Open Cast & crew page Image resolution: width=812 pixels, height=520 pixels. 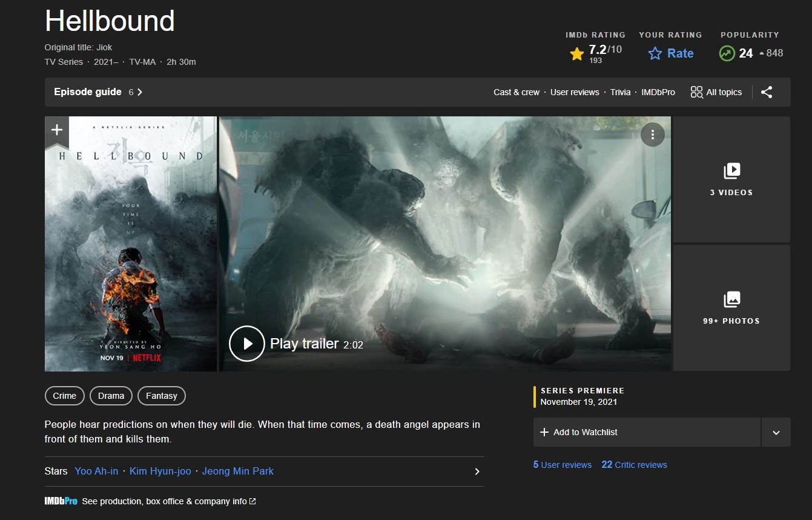pyautogui.click(x=517, y=92)
